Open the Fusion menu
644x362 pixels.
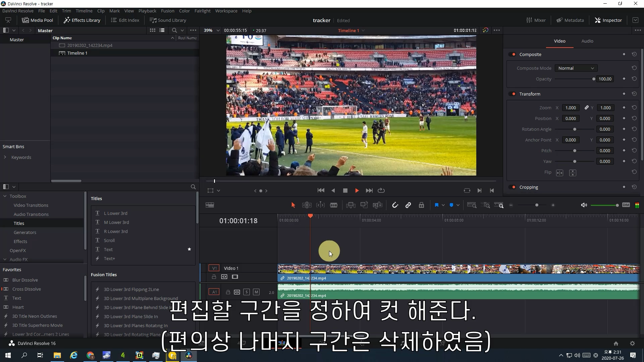click(167, 11)
